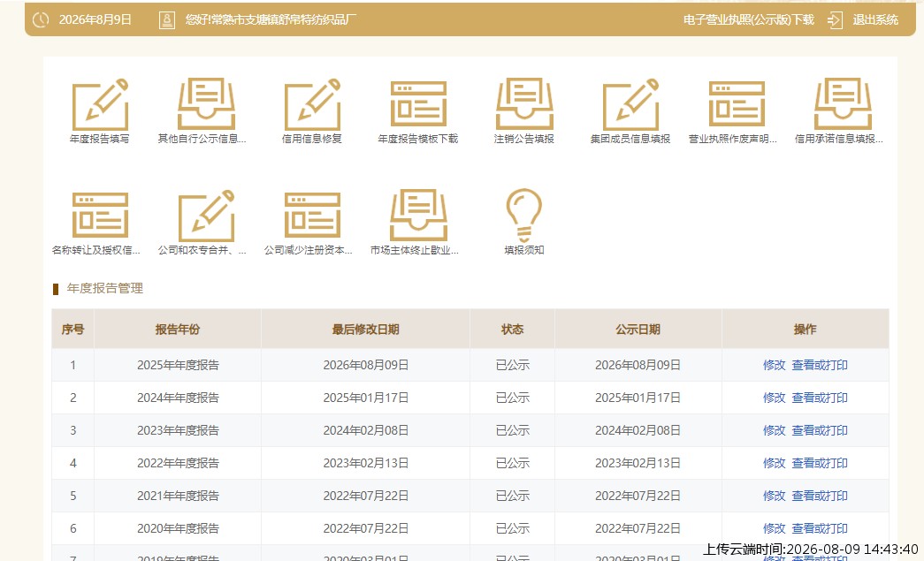Select the 2021年年度报告 cell

tap(178, 496)
